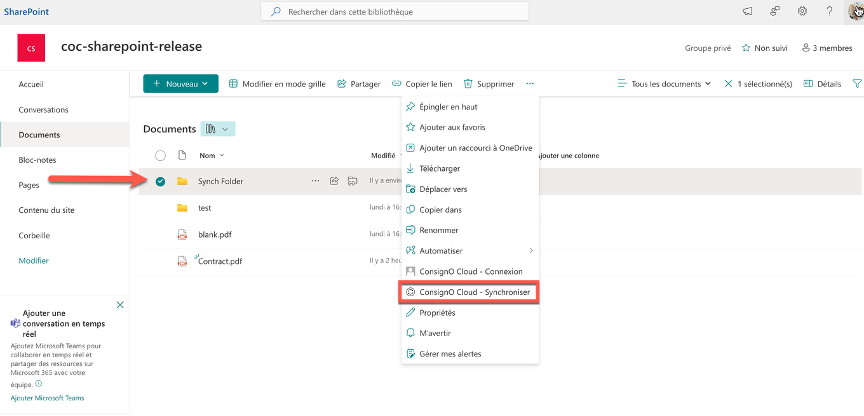
Task: Uncheck the selected Synch Folder checkbox
Action: [160, 181]
